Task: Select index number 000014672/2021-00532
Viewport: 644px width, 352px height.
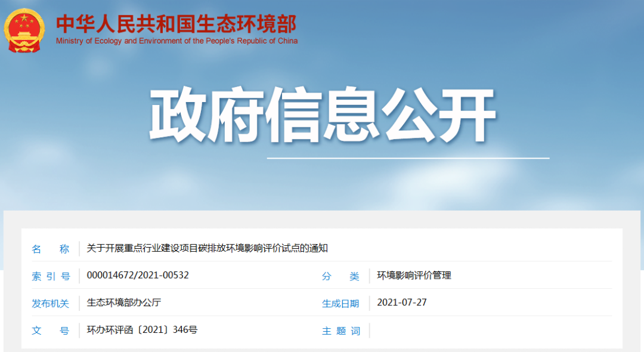Action: [x=138, y=275]
